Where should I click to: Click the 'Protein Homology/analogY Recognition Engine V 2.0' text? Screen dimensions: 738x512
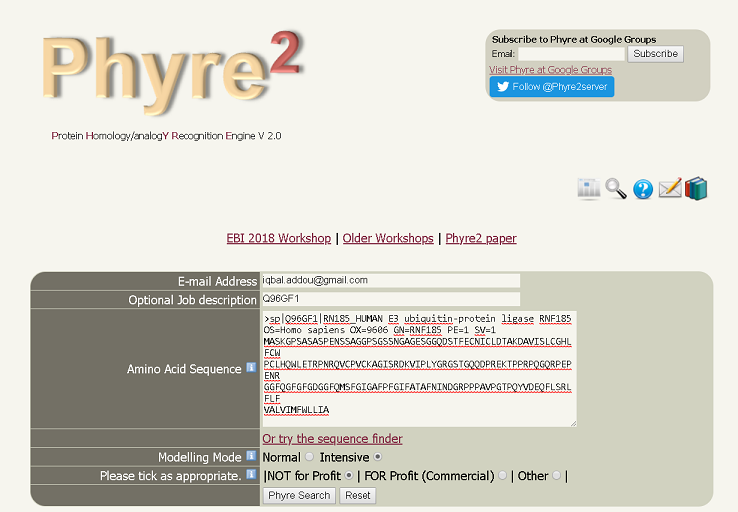166,136
